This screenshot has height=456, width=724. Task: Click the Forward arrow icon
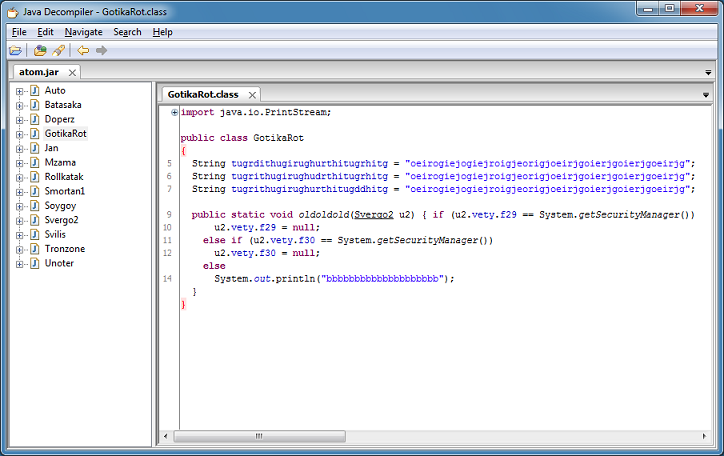102,50
